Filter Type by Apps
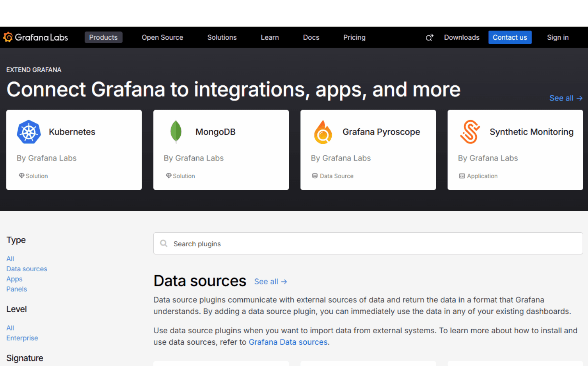The width and height of the screenshot is (588, 392). [14, 279]
